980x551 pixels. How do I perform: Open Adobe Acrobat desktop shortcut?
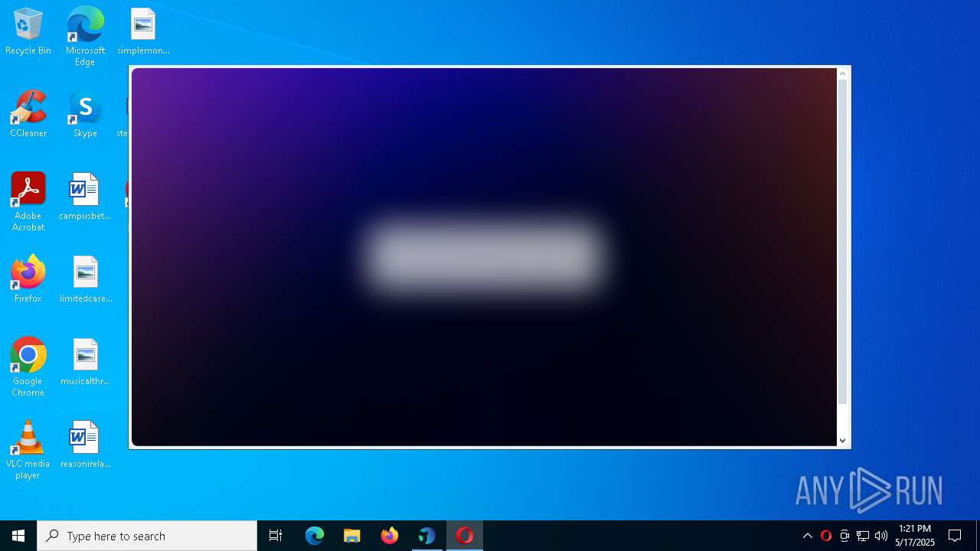pos(28,202)
